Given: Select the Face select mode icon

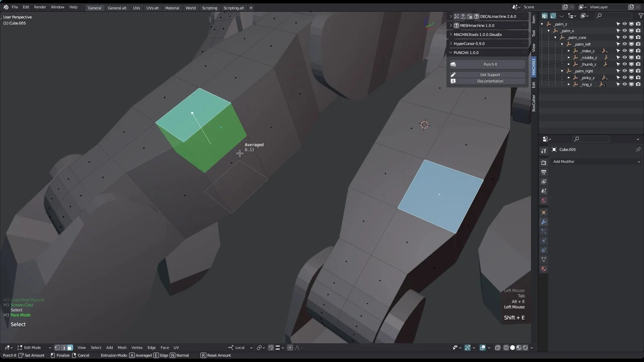Looking at the screenshot, I should coord(70,348).
